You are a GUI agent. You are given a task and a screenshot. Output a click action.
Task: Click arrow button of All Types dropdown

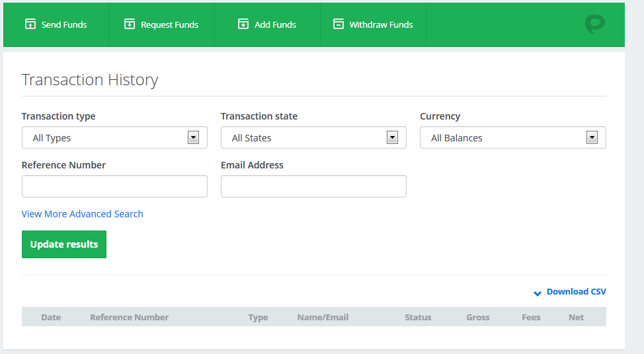pos(193,137)
